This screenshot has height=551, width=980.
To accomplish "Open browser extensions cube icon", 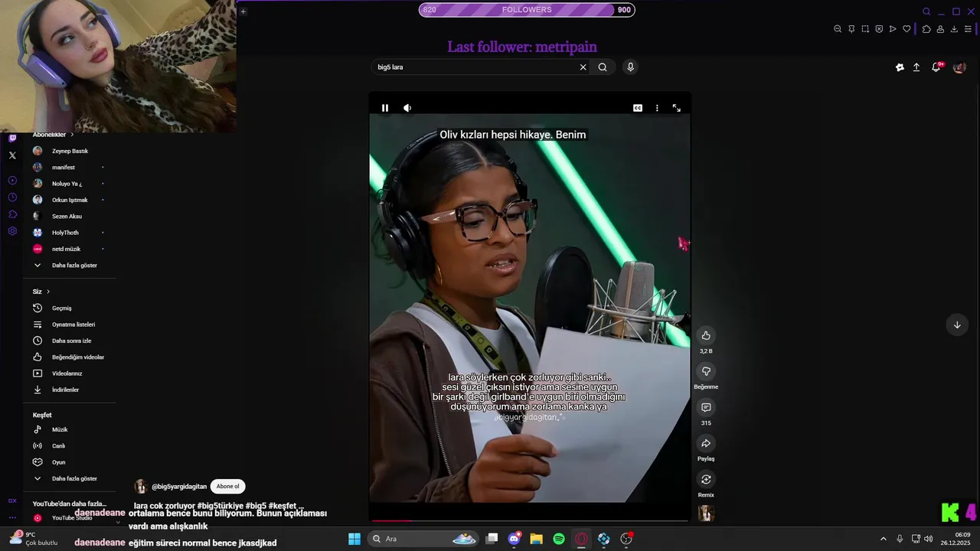I will tap(926, 29).
